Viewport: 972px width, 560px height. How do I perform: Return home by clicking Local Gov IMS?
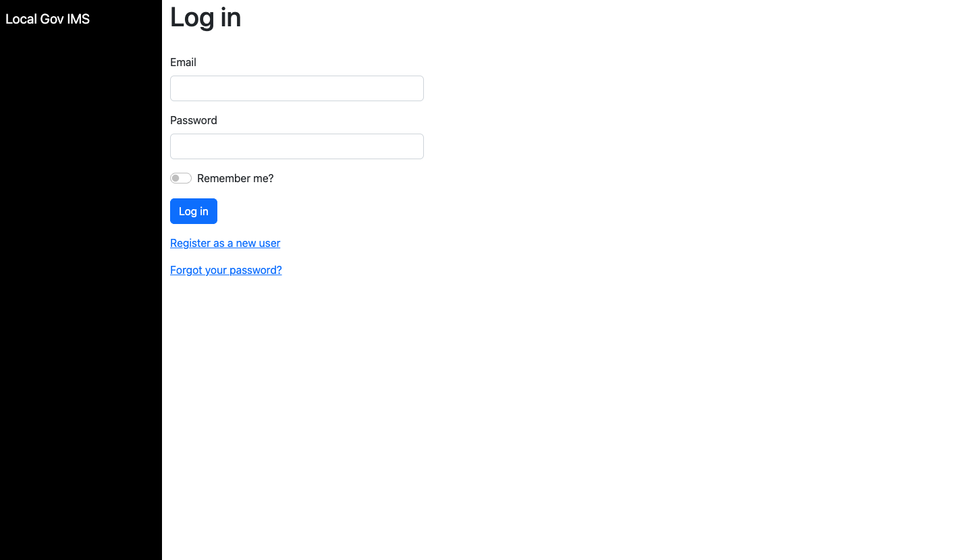(x=47, y=19)
